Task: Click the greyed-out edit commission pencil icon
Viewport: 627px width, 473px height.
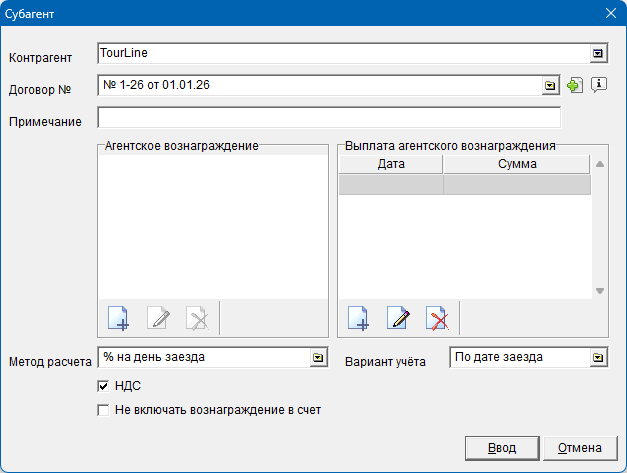Action: click(x=158, y=319)
